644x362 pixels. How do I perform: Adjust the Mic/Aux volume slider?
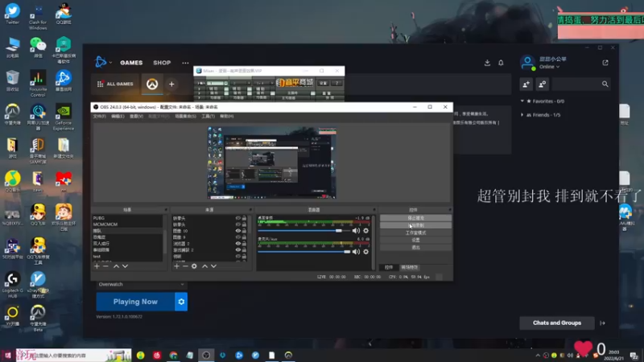point(304,252)
